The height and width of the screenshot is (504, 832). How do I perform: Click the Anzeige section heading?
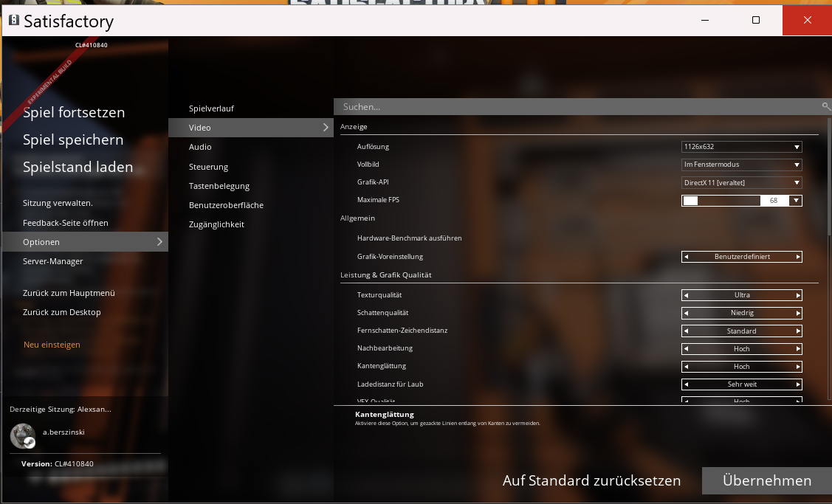coord(354,127)
